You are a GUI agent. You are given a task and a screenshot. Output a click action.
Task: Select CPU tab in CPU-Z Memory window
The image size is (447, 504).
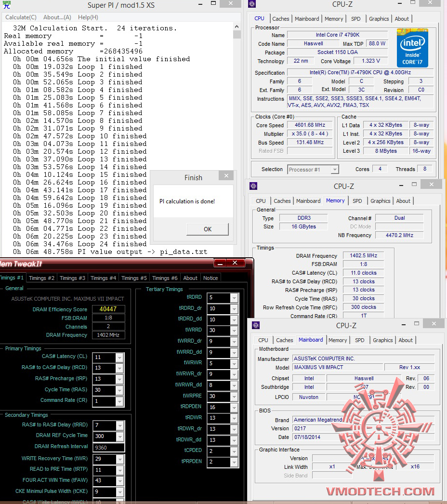click(x=261, y=201)
